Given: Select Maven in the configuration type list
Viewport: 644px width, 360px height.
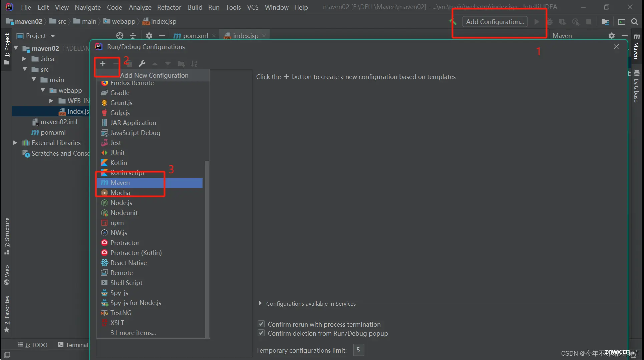Looking at the screenshot, I should pyautogui.click(x=149, y=183).
